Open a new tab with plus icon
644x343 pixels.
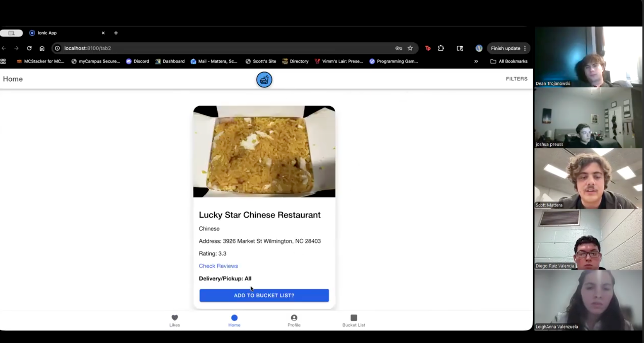(116, 33)
